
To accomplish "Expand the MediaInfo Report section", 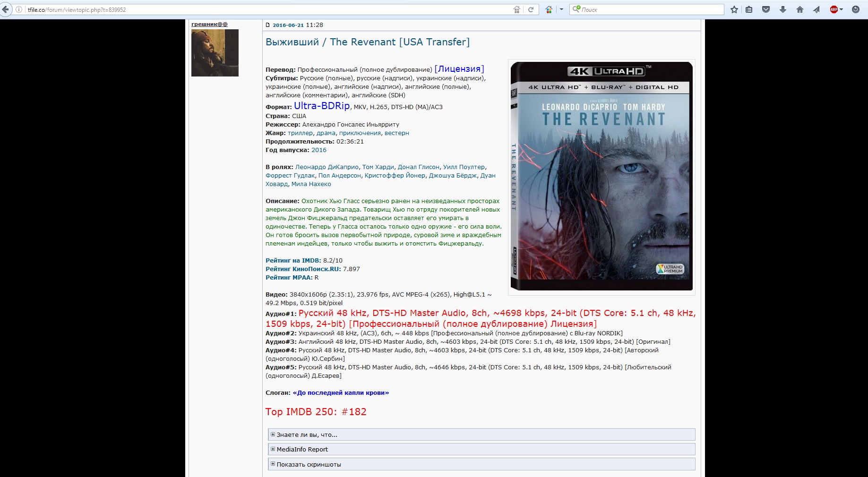I will 302,449.
